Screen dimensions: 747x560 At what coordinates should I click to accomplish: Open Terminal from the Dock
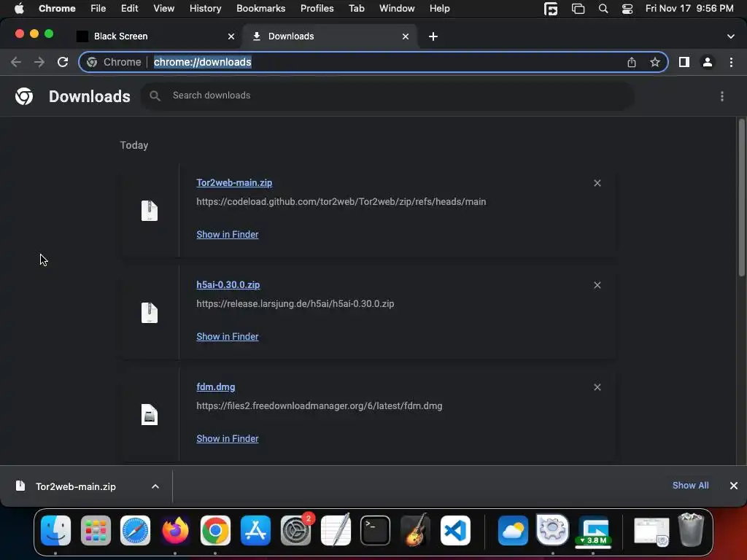[x=376, y=530]
